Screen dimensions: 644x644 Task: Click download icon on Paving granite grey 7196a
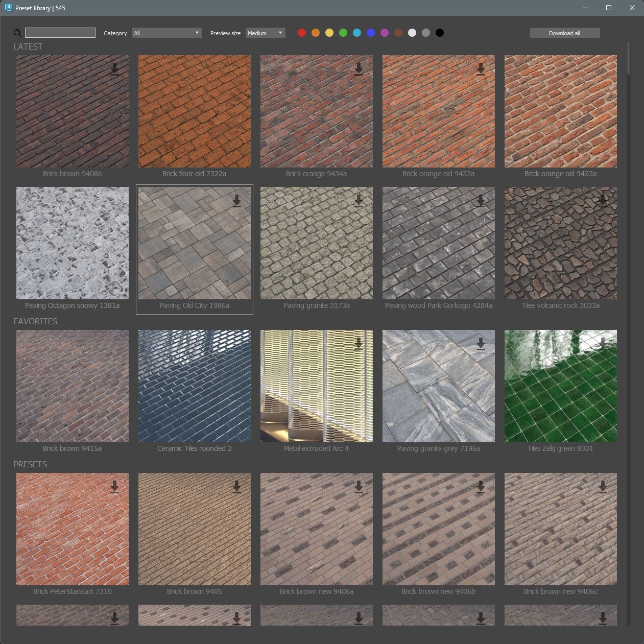tap(481, 344)
